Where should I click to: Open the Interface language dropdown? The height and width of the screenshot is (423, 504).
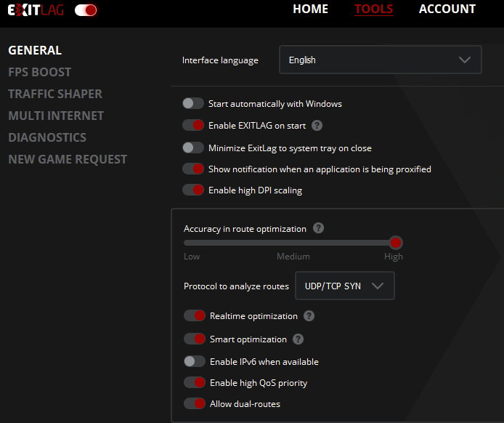pos(381,60)
